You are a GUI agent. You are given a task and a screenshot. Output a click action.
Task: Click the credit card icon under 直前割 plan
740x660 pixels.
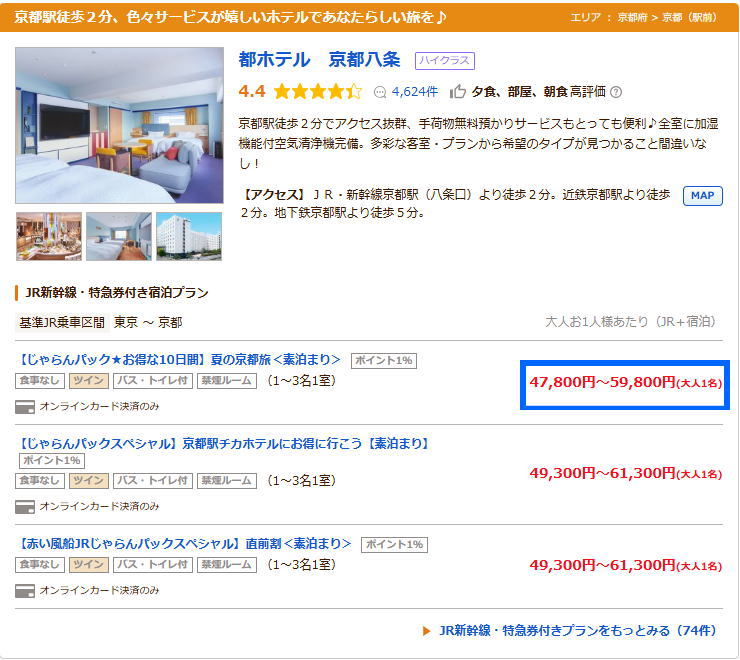click(x=25, y=591)
